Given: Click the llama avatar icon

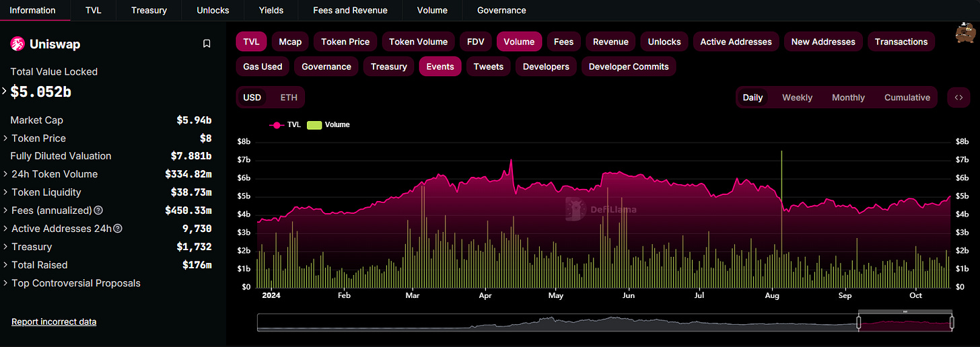Looking at the screenshot, I should point(966,33).
